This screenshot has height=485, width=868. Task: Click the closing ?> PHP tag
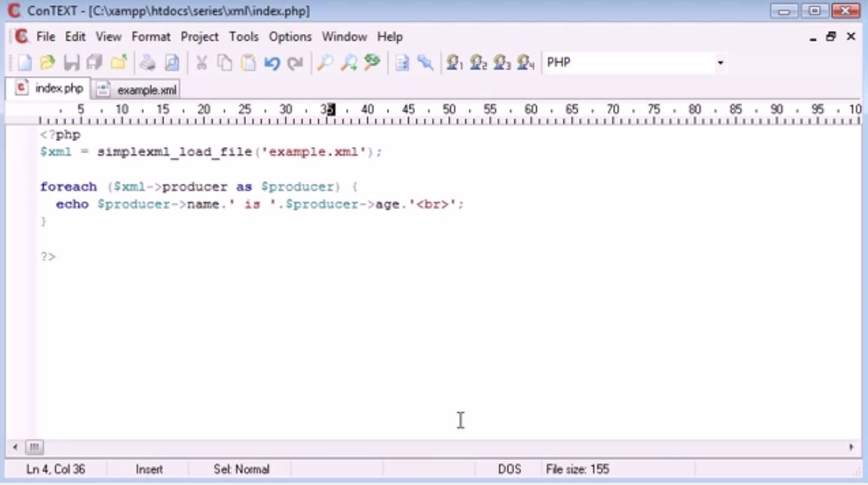coord(48,256)
